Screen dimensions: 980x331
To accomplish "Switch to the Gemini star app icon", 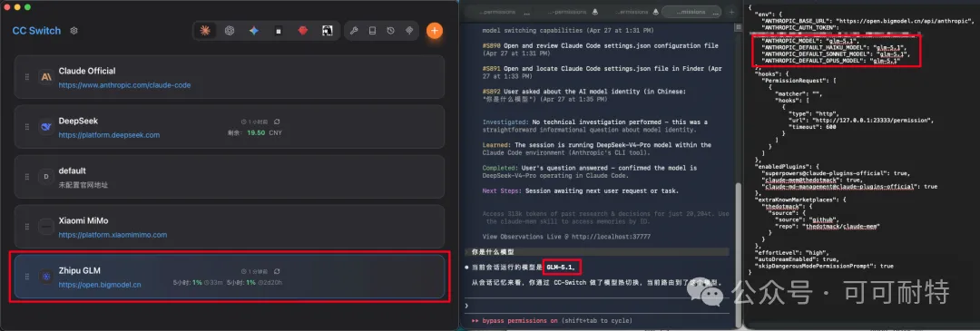I will click(x=254, y=30).
